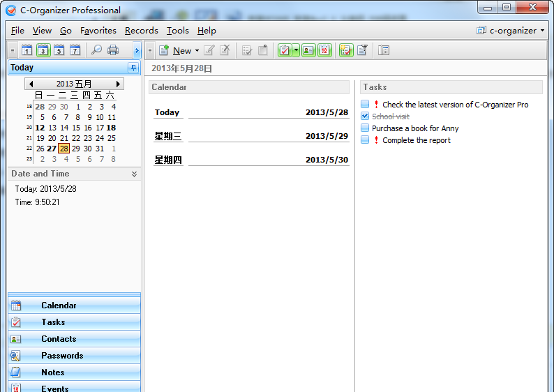The image size is (554, 392).
Task: Go to previous month in mini calendar
Action: (31, 84)
